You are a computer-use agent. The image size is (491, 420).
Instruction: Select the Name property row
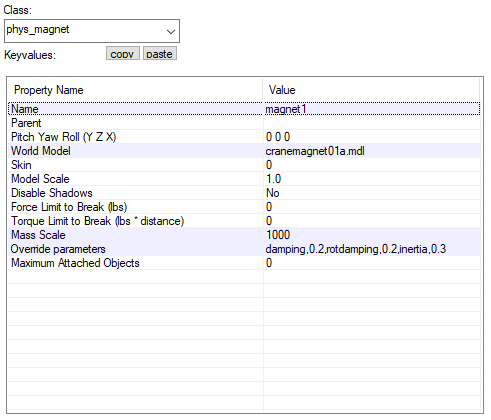[x=244, y=109]
